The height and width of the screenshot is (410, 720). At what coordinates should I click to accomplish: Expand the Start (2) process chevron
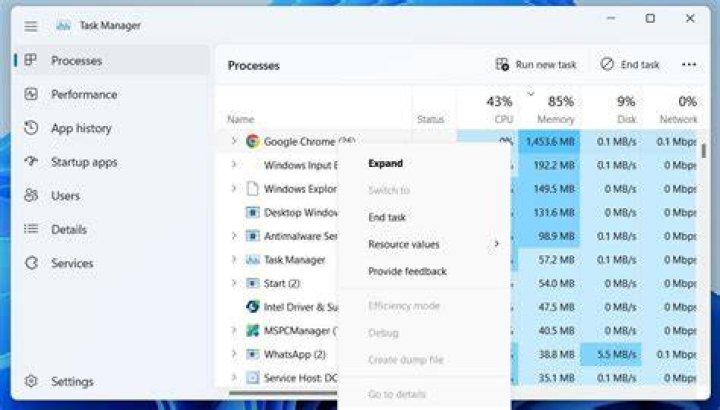tap(234, 283)
